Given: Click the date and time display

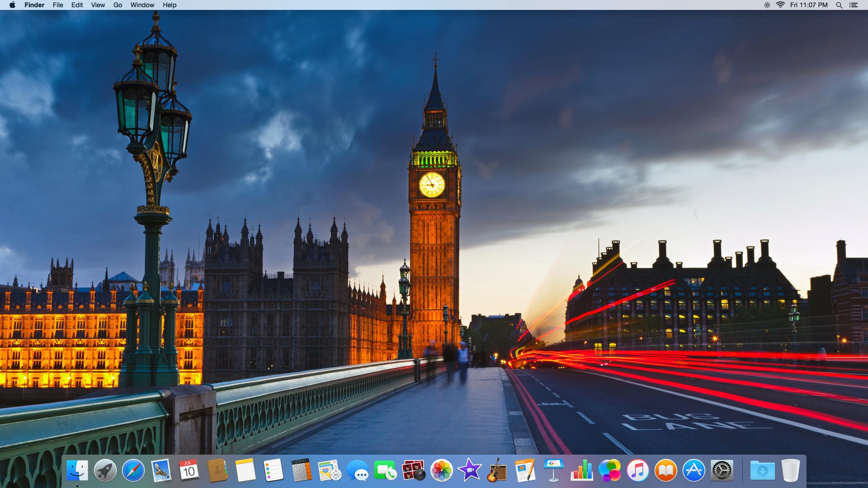Looking at the screenshot, I should 809,5.
